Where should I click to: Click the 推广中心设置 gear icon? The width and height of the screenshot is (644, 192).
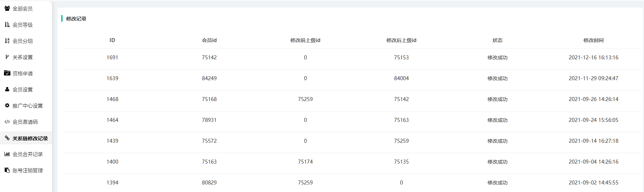7,105
